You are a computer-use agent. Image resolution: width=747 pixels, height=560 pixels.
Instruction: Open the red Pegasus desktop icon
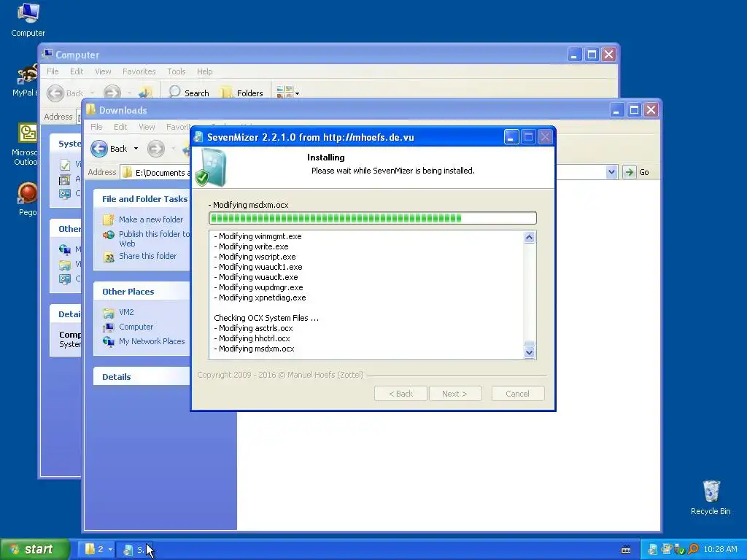tap(27, 199)
